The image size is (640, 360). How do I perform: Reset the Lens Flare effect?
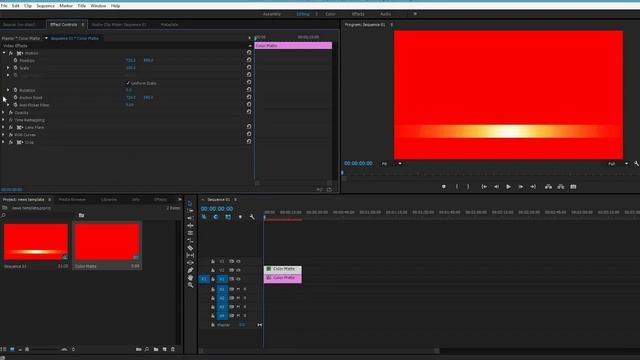click(249, 127)
